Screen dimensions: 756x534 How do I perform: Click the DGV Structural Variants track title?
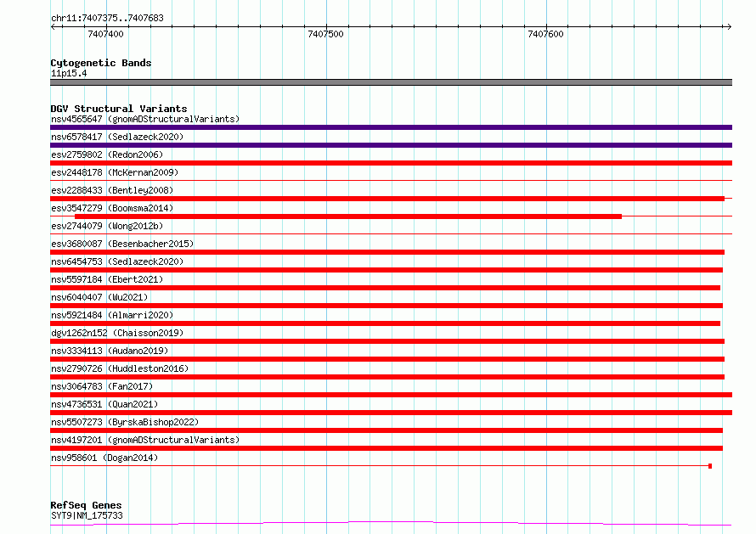tap(119, 109)
